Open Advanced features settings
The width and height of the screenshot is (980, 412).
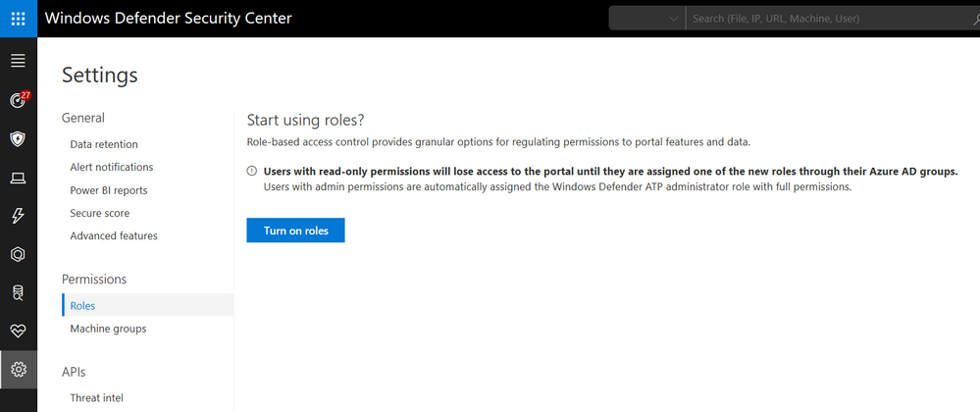(114, 235)
